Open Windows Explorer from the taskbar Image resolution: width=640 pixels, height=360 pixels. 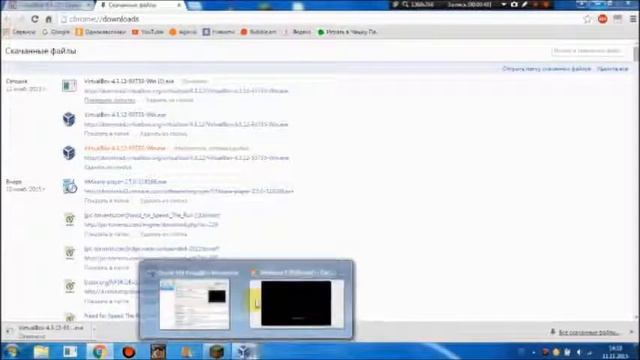click(x=41, y=351)
